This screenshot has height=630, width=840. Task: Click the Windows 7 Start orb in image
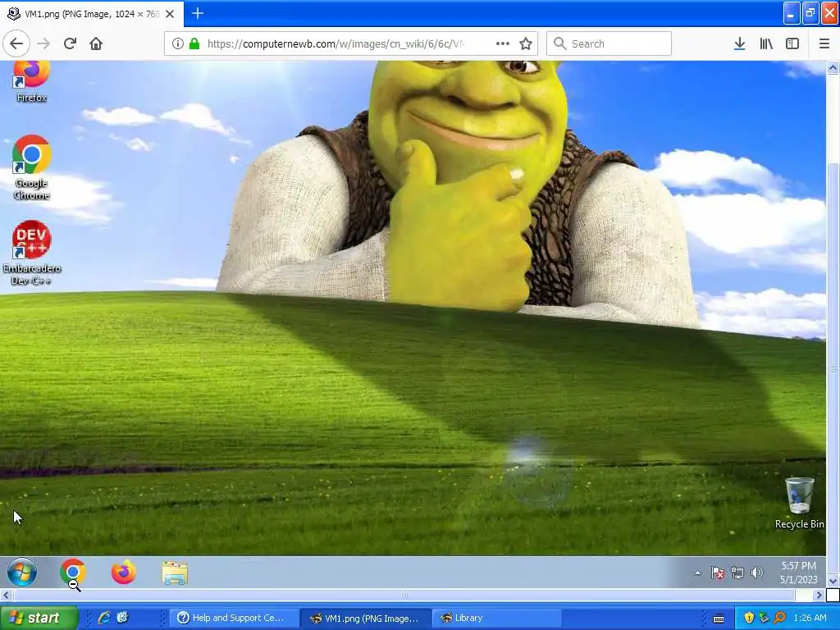[22, 572]
